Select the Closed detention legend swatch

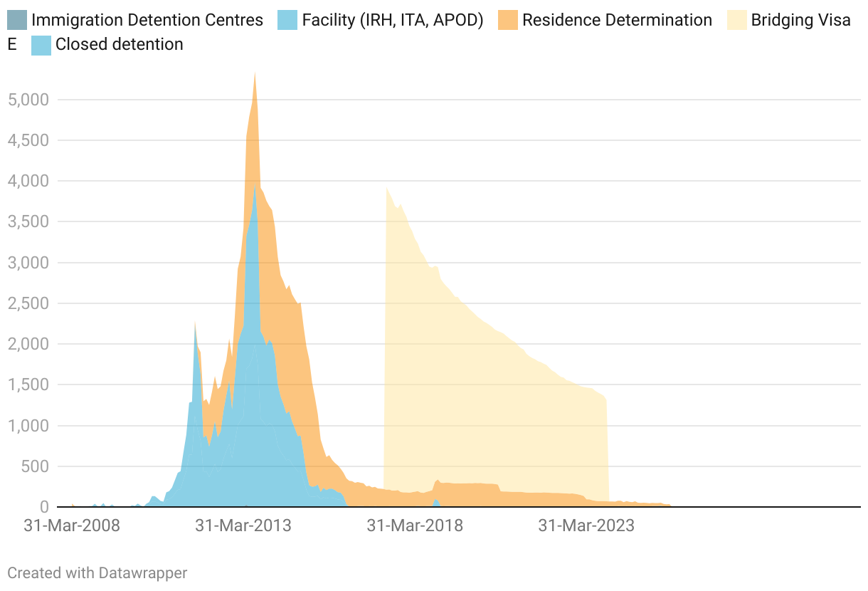(41, 45)
